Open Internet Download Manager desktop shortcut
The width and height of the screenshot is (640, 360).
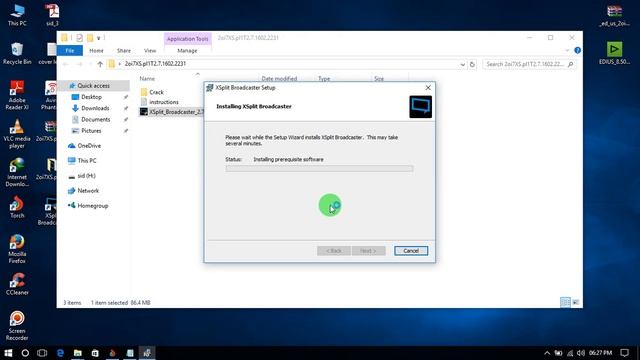[x=17, y=172]
